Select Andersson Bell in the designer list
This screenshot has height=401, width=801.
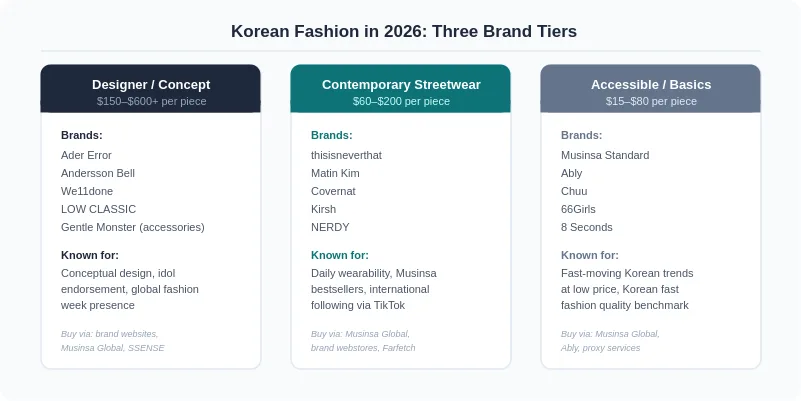point(98,173)
